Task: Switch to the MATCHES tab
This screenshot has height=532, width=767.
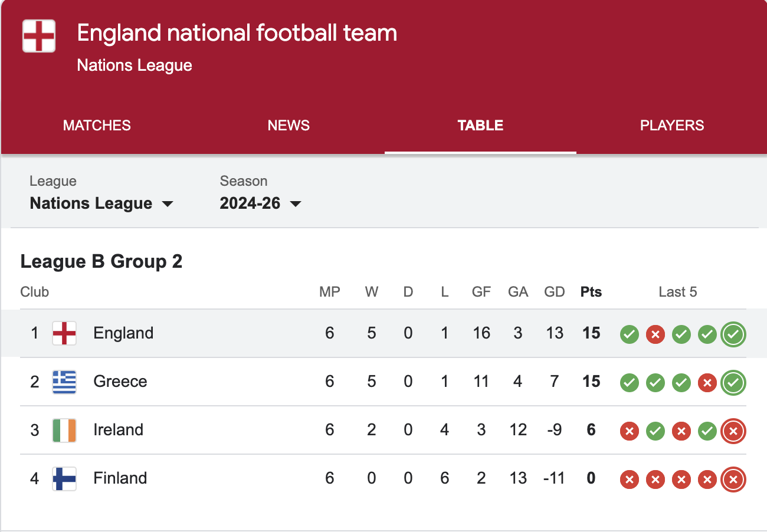Action: coord(96,125)
